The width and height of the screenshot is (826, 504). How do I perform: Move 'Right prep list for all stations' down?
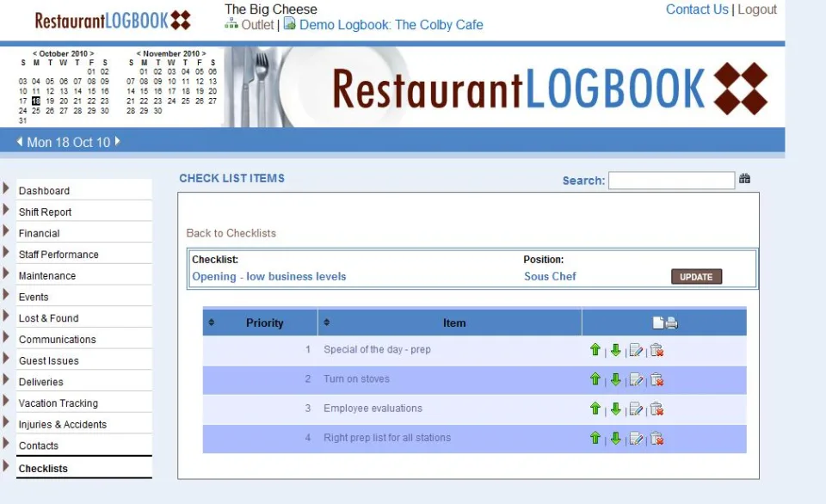click(x=615, y=438)
